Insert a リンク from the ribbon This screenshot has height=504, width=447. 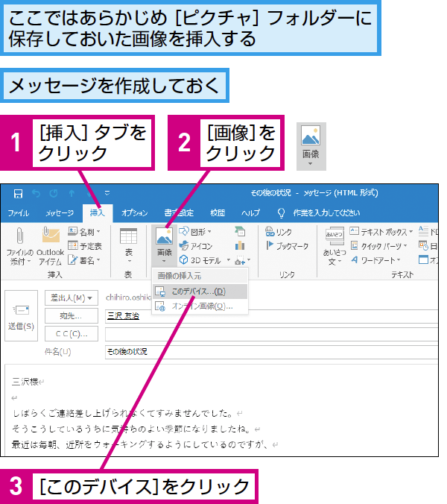(279, 232)
